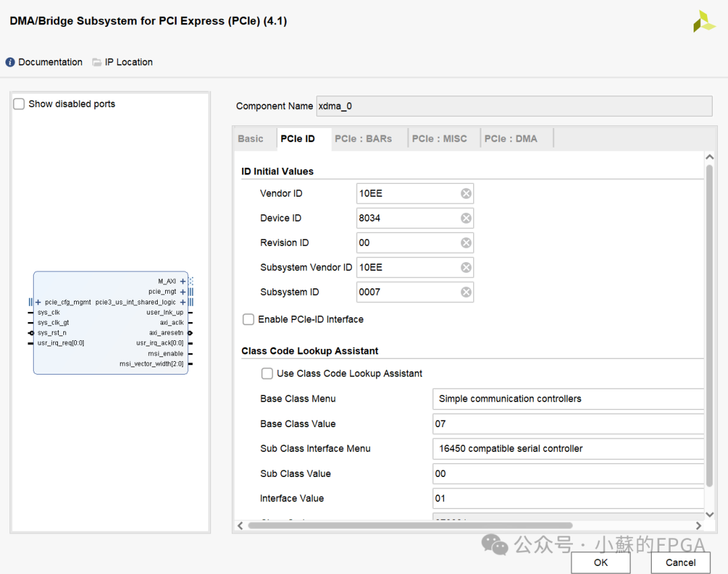Clear the Subsystem ID field
The image size is (728, 574).
pos(466,292)
